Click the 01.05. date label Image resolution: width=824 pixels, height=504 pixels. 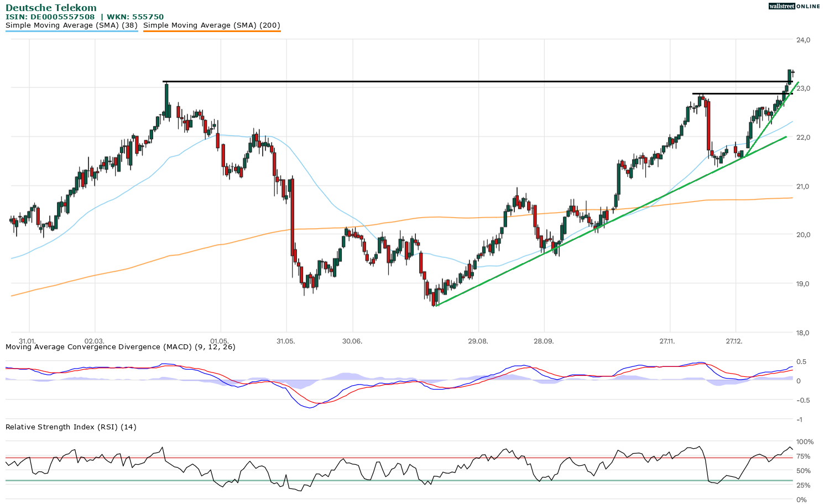pyautogui.click(x=220, y=341)
